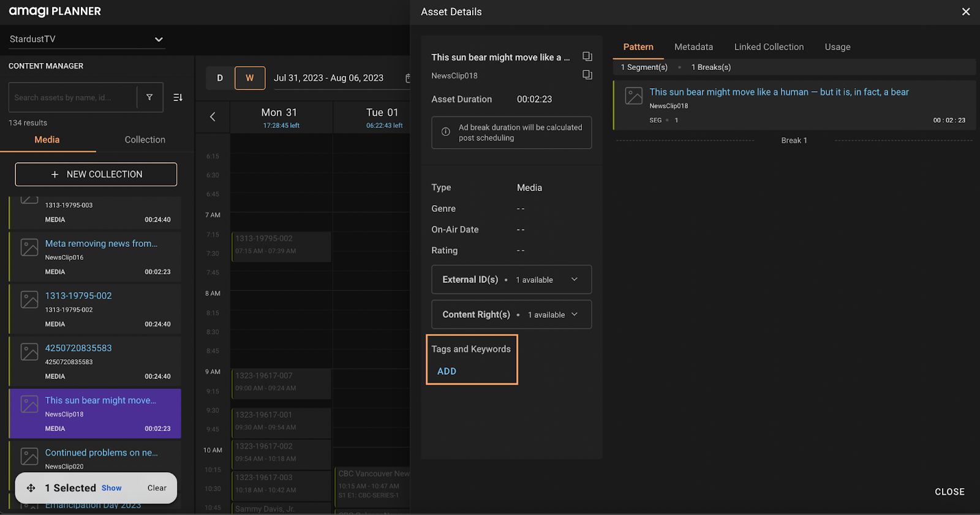Click the move icon in selection bar

(x=31, y=488)
